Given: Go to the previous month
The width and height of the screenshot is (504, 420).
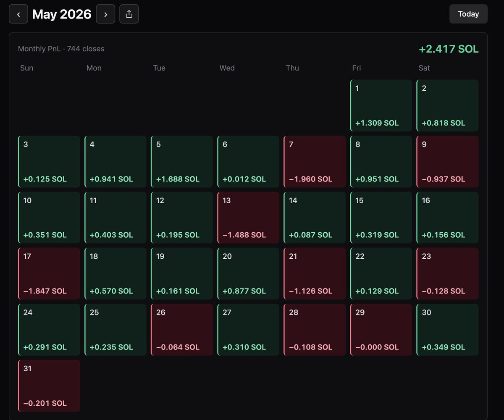Looking at the screenshot, I should pos(18,14).
